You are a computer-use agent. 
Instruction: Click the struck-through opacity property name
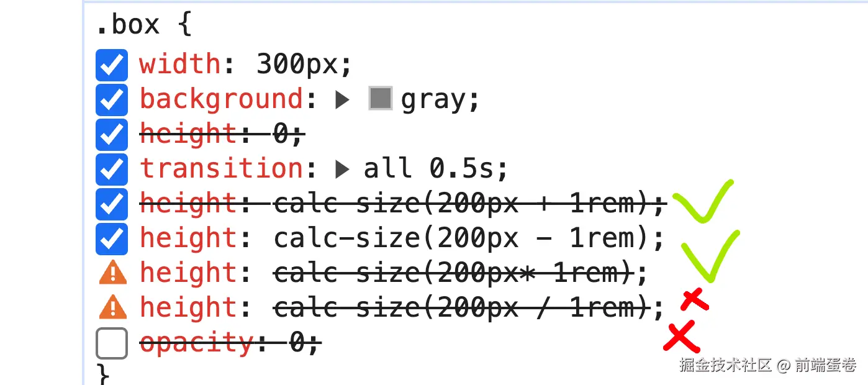click(197, 343)
